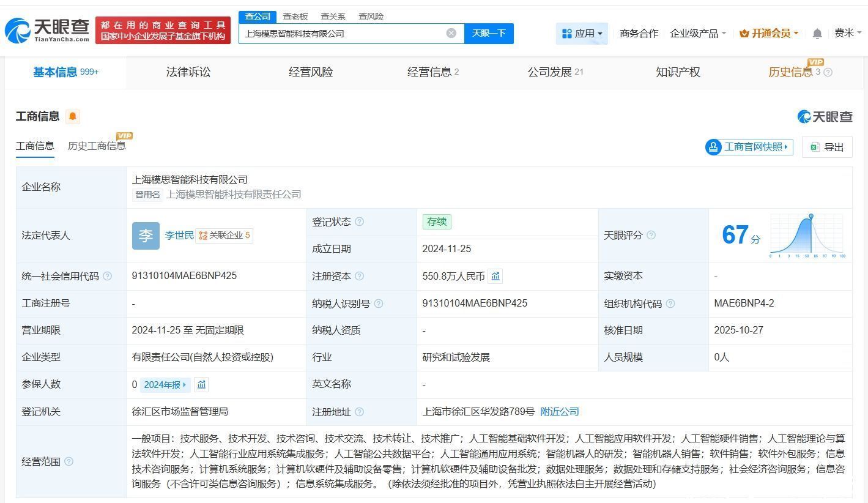Expand the 企业级产品 dropdown
The image size is (868, 503).
pyautogui.click(x=698, y=34)
